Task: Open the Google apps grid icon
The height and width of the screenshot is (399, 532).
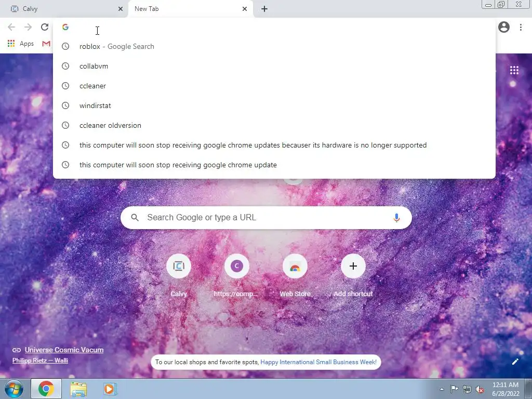Action: click(x=514, y=70)
